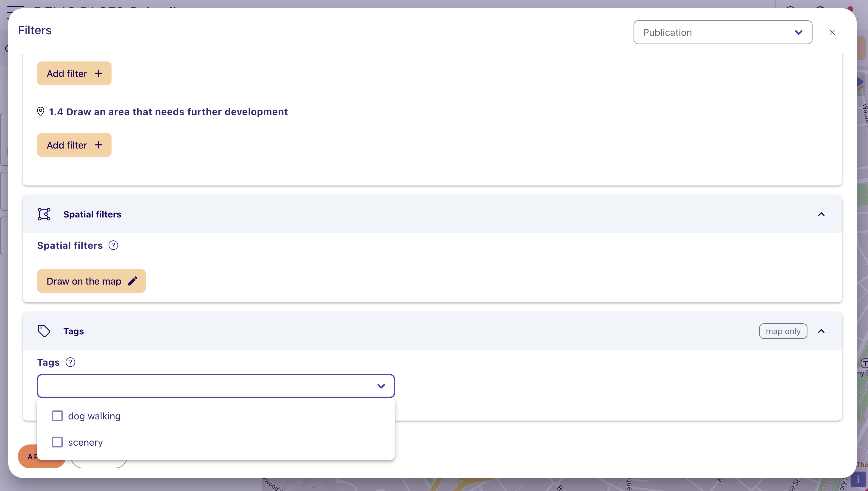Collapse the Spatial filters section
Image resolution: width=868 pixels, height=491 pixels.
point(821,214)
